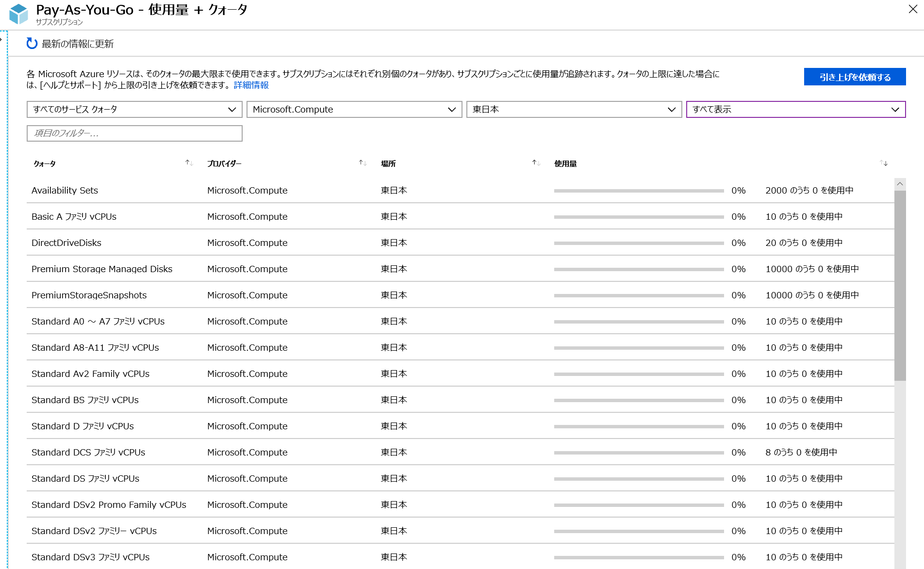Click the sort arrows on 使用量 column
This screenshot has width=924, height=569.
[x=884, y=163]
